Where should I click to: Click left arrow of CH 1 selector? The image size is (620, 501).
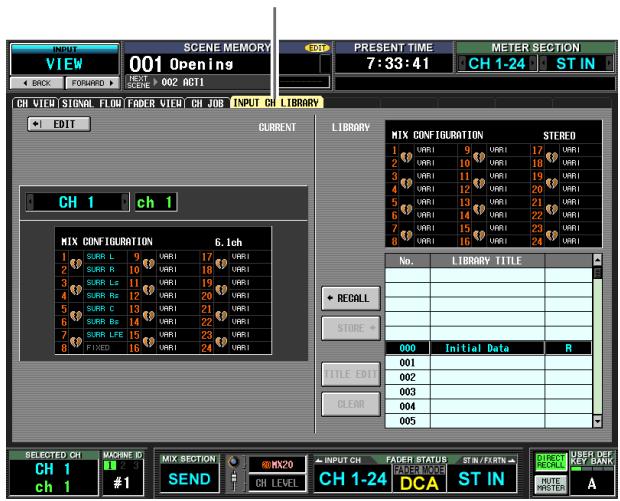(30, 202)
